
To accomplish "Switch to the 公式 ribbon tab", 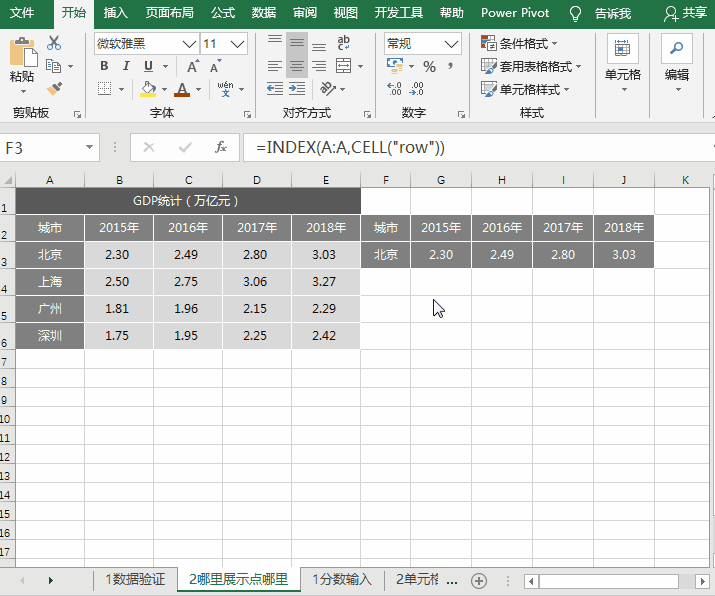I will tap(223, 13).
